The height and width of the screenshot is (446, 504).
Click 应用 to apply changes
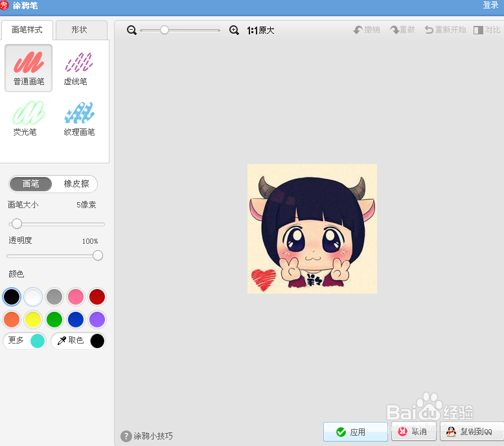(356, 432)
